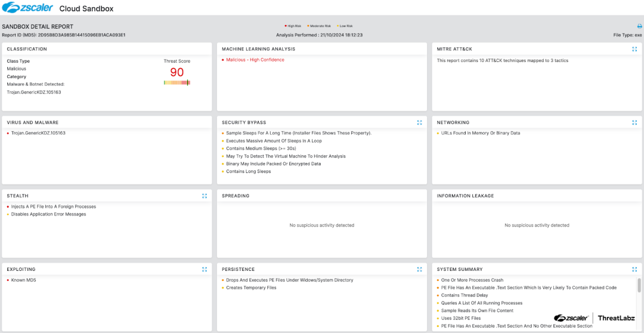Click the System Summary scrollbar
The image size is (644, 333).
[639, 286]
